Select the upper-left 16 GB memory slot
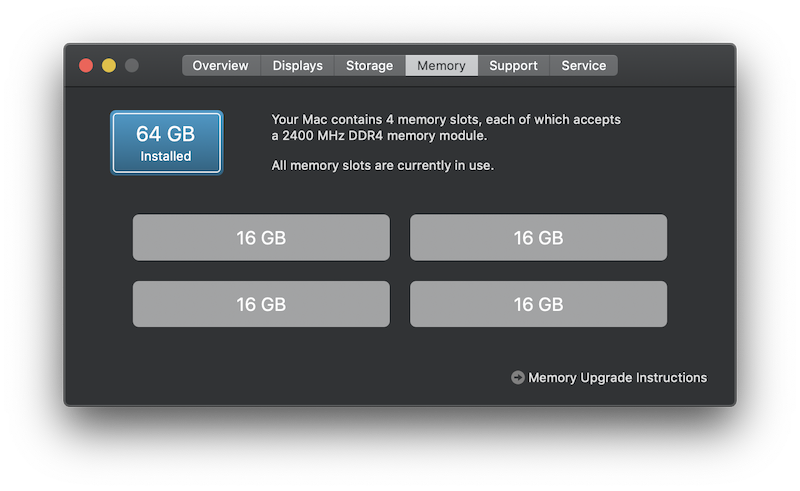The image size is (800, 491). coord(261,237)
